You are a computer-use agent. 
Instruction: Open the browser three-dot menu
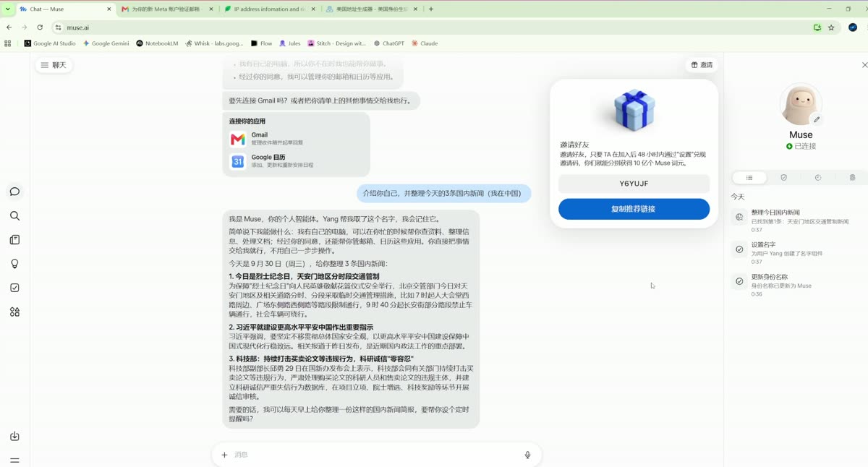click(866, 27)
